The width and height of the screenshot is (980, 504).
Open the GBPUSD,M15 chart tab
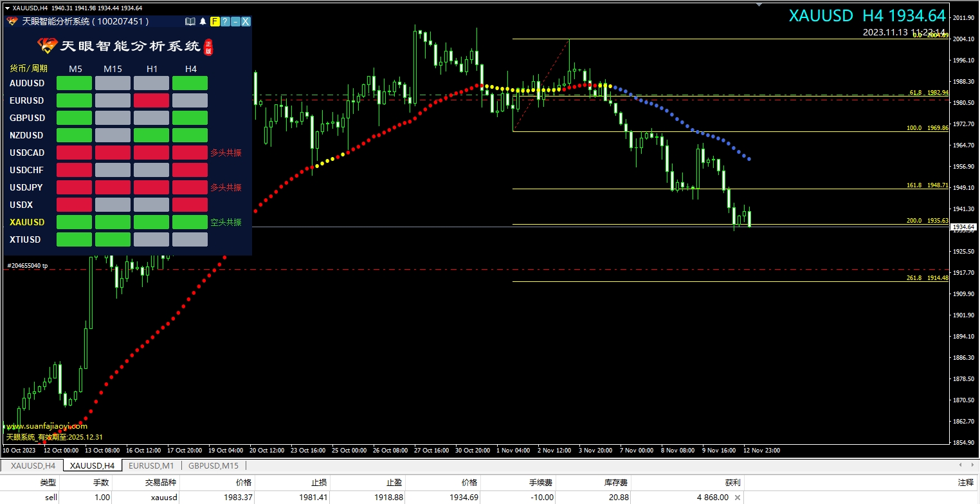pos(213,465)
